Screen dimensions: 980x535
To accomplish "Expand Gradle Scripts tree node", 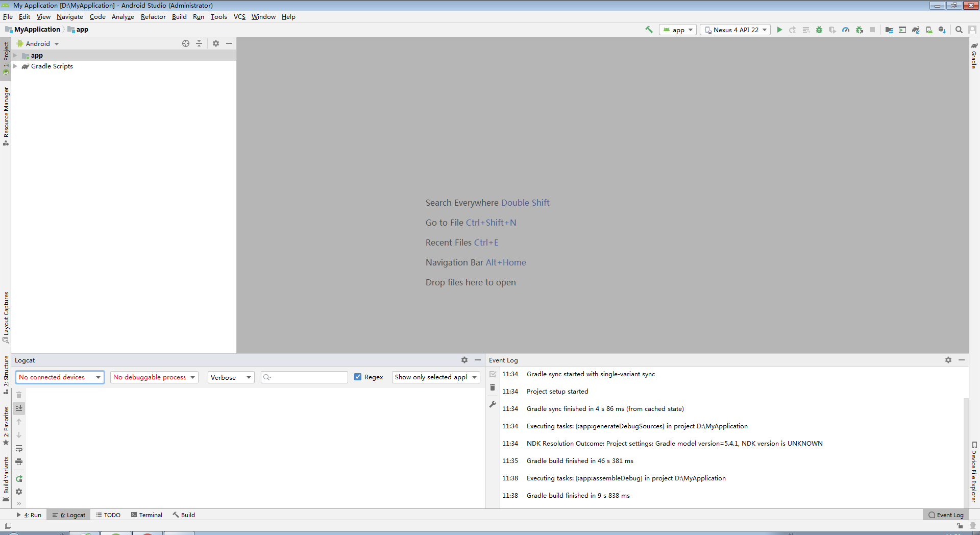I will [x=15, y=66].
